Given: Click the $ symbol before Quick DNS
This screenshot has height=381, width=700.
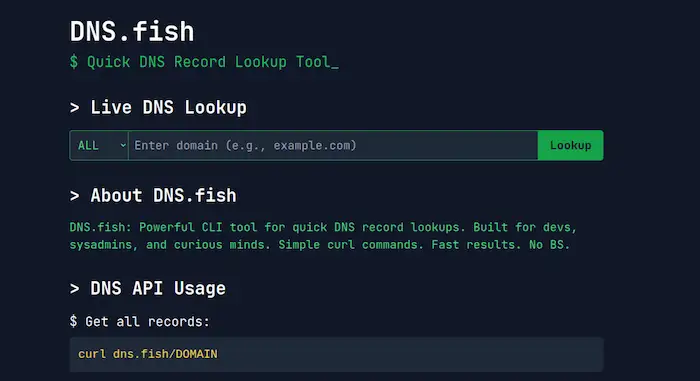Looking at the screenshot, I should click(74, 62).
